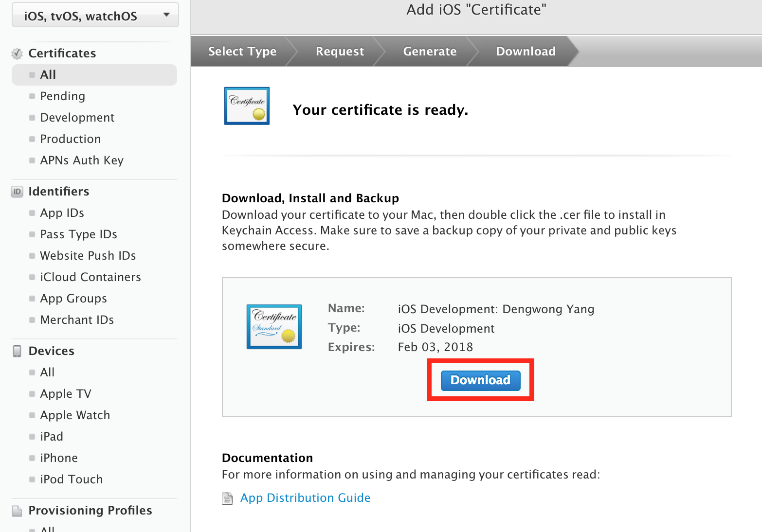Click the Provisioning Profiles heading
The height and width of the screenshot is (532, 762).
point(91,511)
